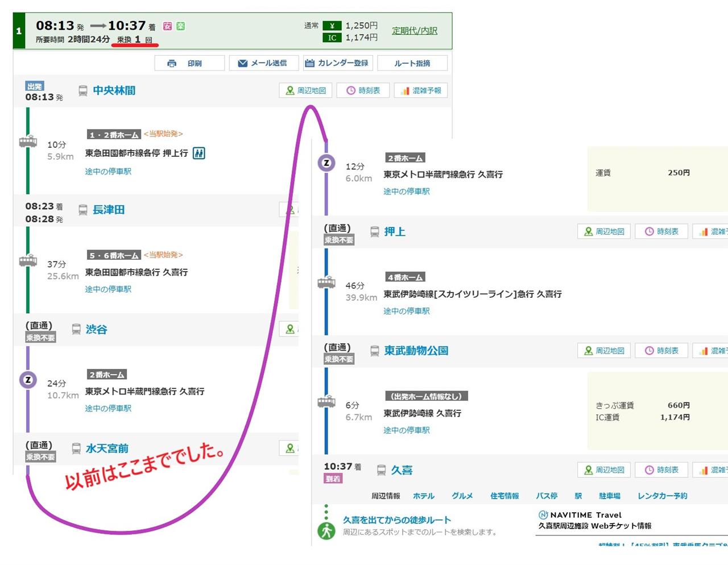Open the 定期代/内訳 link

point(415,31)
